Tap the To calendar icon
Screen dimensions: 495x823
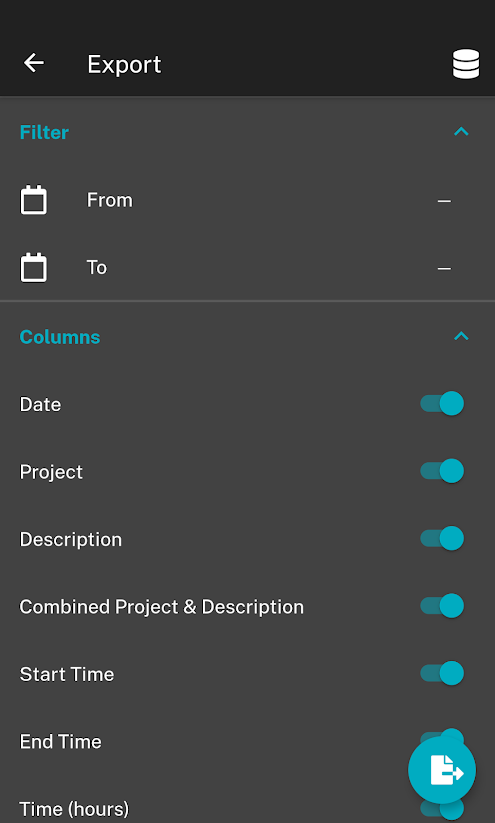(x=34, y=268)
